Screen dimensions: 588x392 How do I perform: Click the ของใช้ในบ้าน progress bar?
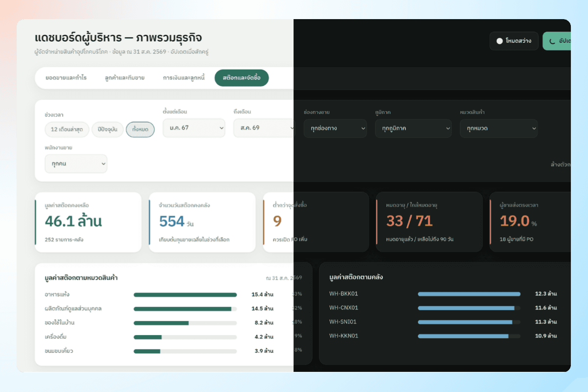185,323
